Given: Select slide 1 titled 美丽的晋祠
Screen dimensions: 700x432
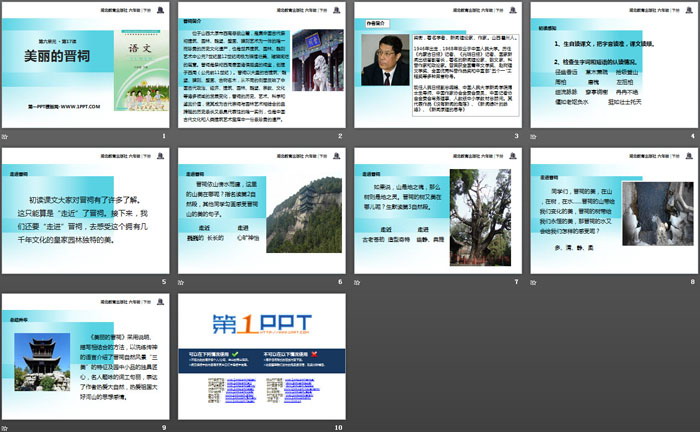Looking at the screenshot, I should pos(86,65).
